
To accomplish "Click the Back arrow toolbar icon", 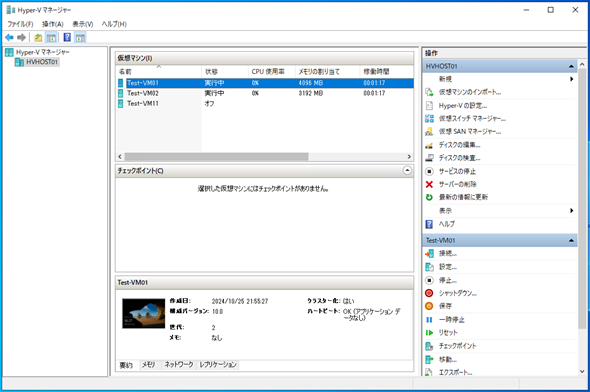I will [9, 37].
